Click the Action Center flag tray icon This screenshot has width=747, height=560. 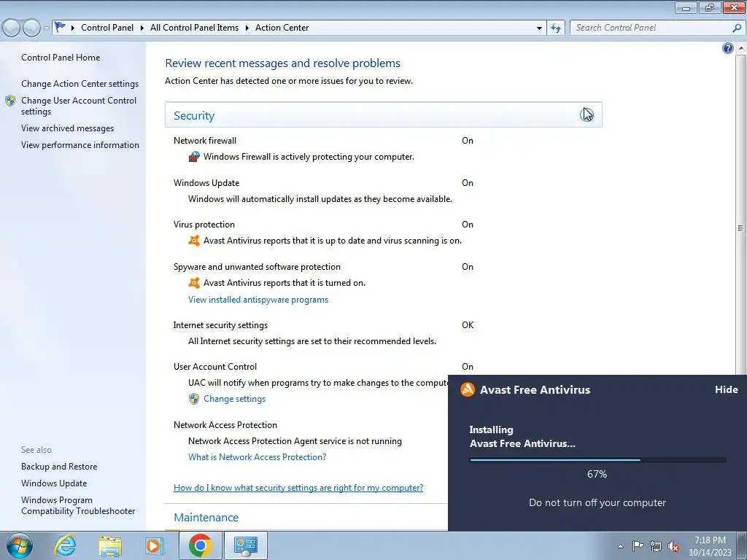coord(638,545)
